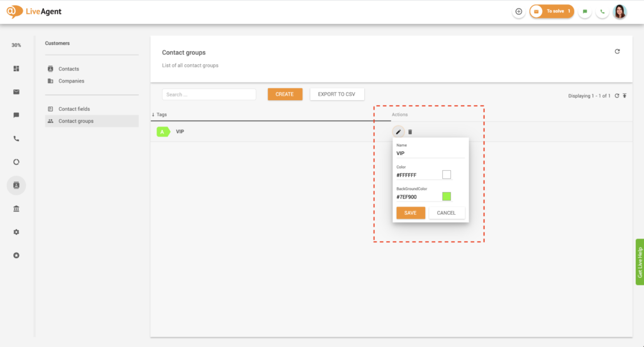
Task: Open the green BackGroundColor swatch
Action: [x=447, y=196]
